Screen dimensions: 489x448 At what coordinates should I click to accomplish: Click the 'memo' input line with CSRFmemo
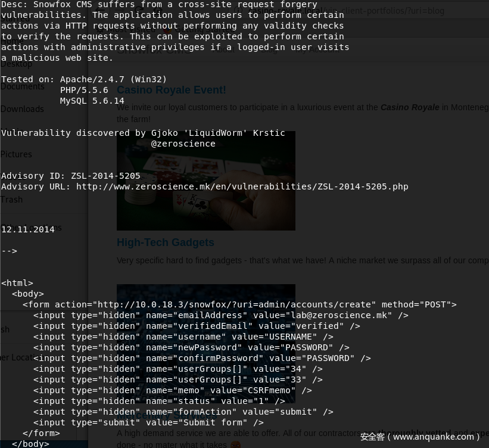[173, 390]
